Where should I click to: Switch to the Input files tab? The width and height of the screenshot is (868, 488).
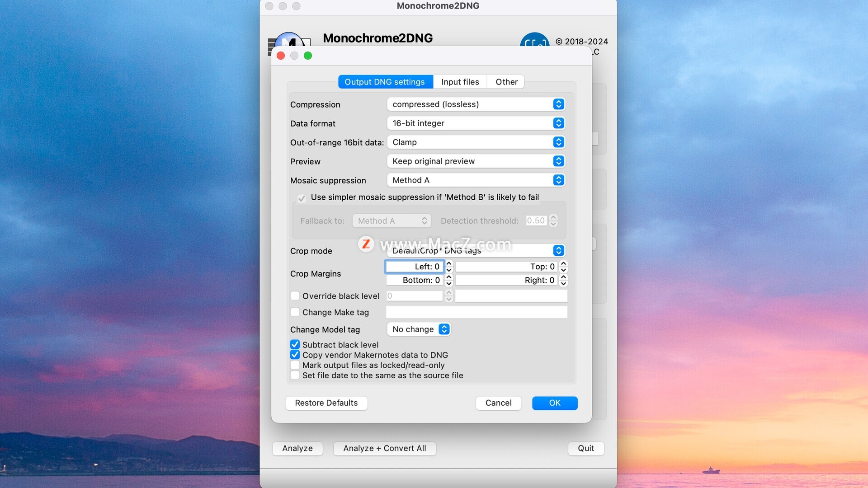[x=460, y=82]
